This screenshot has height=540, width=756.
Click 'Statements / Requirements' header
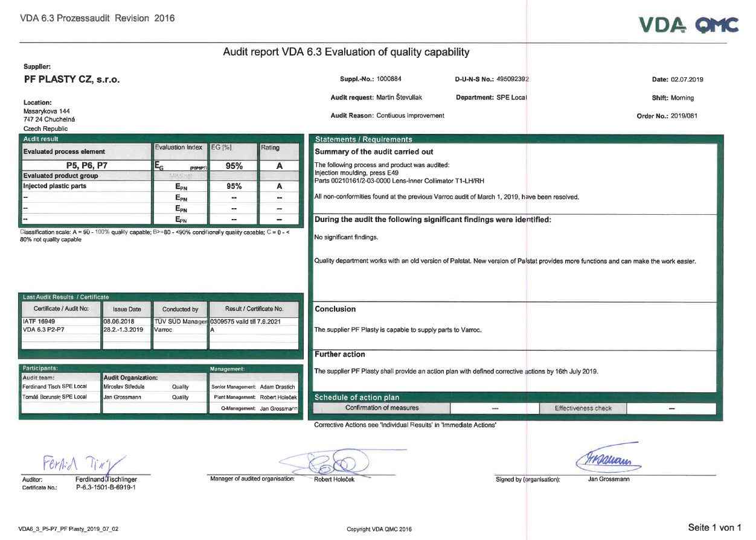pos(364,139)
